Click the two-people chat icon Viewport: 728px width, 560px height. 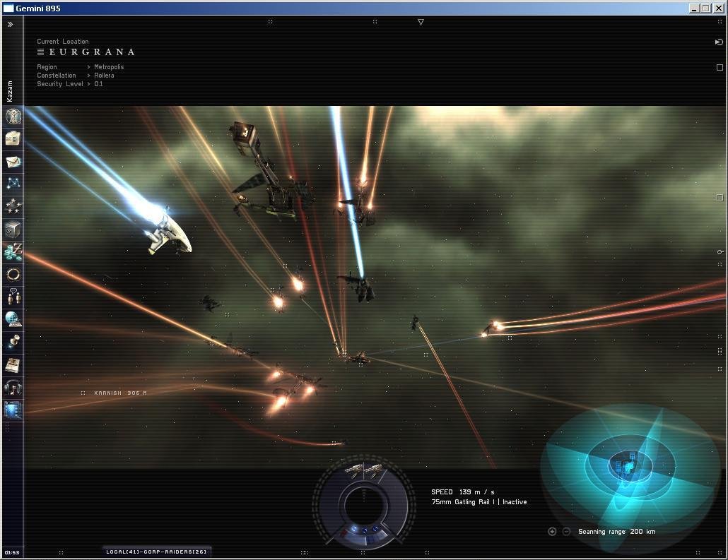[13, 297]
